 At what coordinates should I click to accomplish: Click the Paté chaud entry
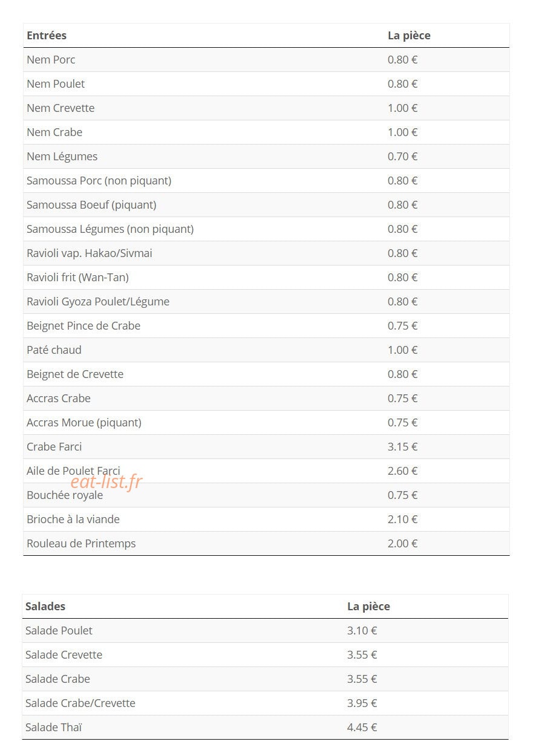[54, 350]
